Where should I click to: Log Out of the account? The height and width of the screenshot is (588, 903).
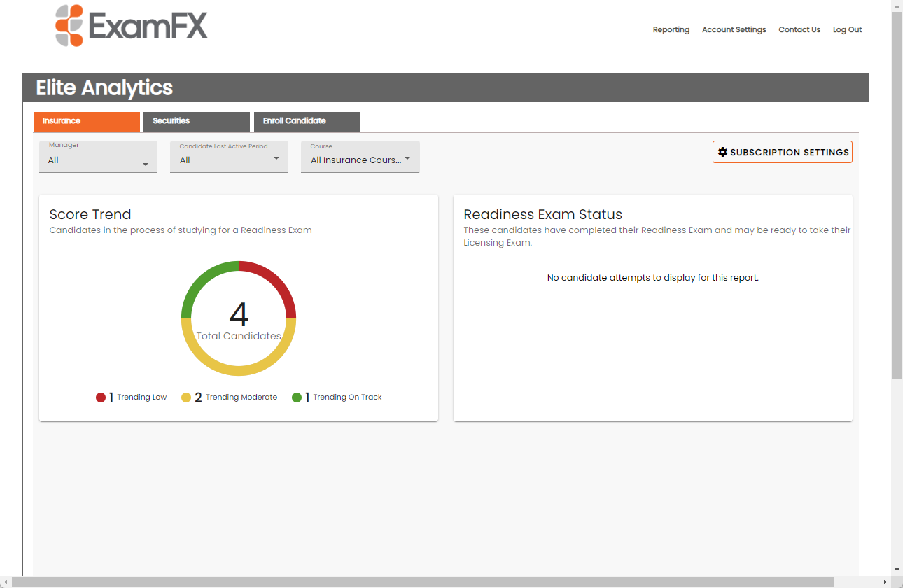tap(847, 29)
